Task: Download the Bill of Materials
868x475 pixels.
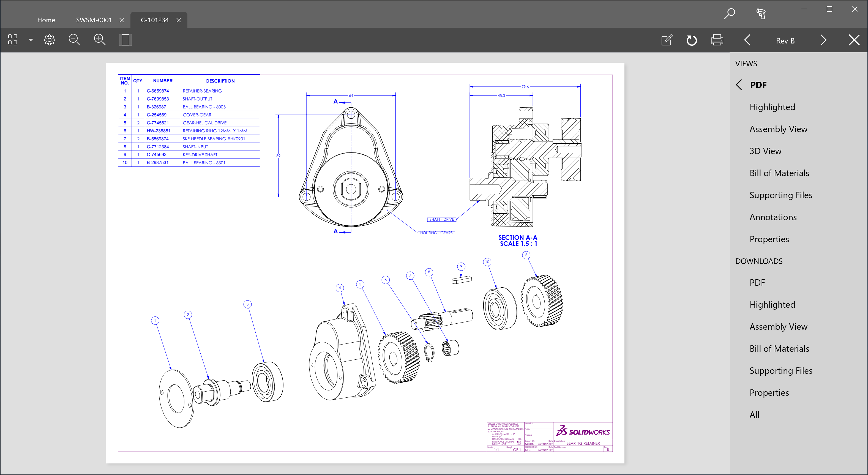Action: pyautogui.click(x=779, y=349)
